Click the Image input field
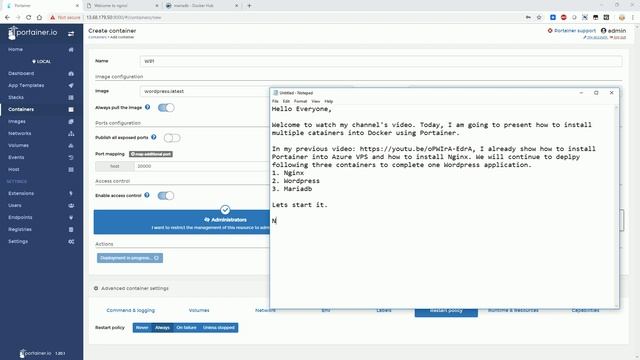 click(x=205, y=91)
